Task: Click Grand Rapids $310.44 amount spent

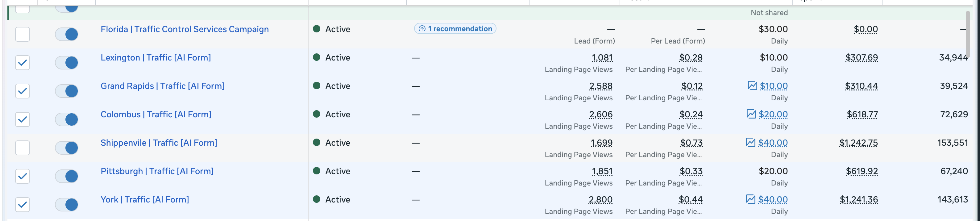Action: point(861,86)
